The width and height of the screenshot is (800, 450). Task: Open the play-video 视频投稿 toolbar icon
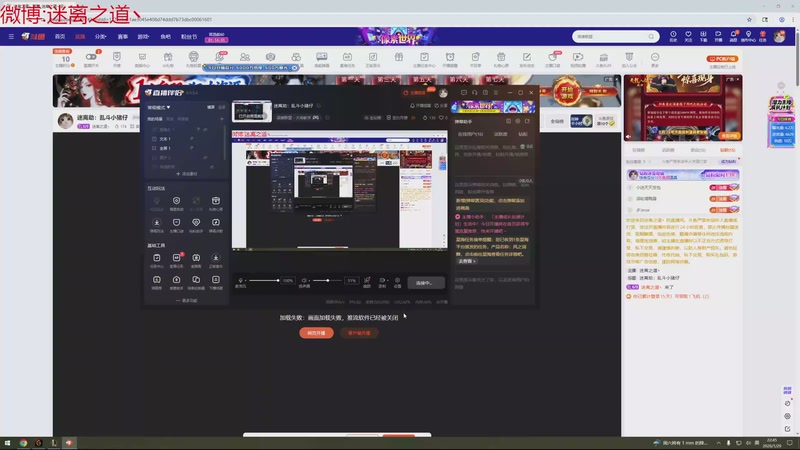click(578, 59)
